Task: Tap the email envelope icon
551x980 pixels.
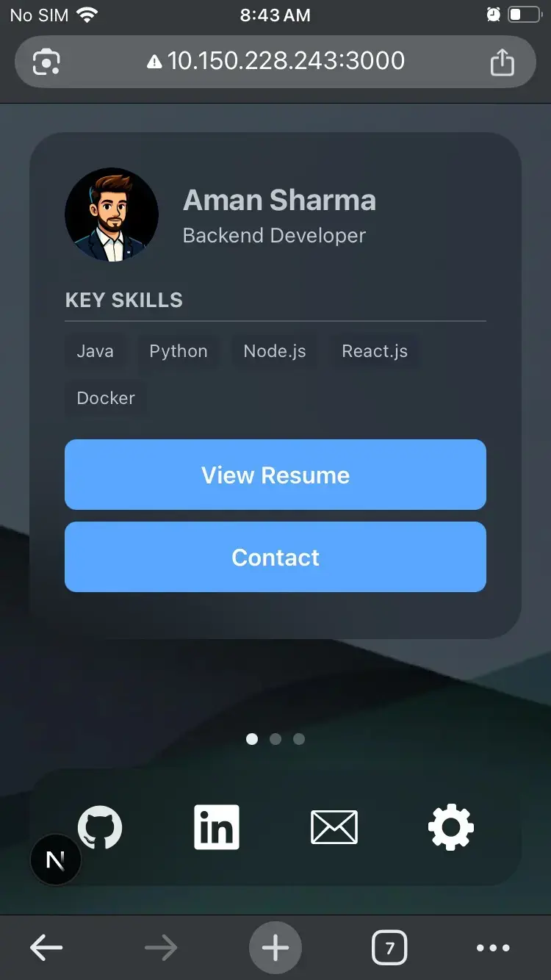Action: (x=334, y=827)
